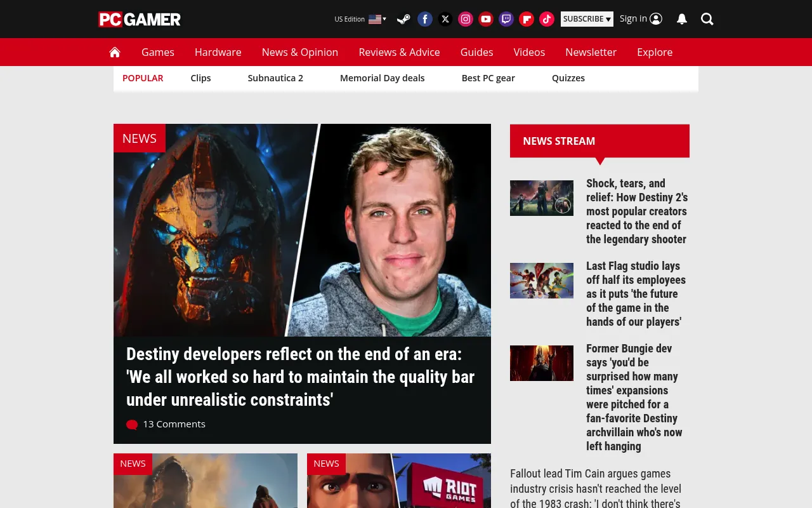
Task: Click the Former Bungie dev thumbnail
Action: (542, 363)
